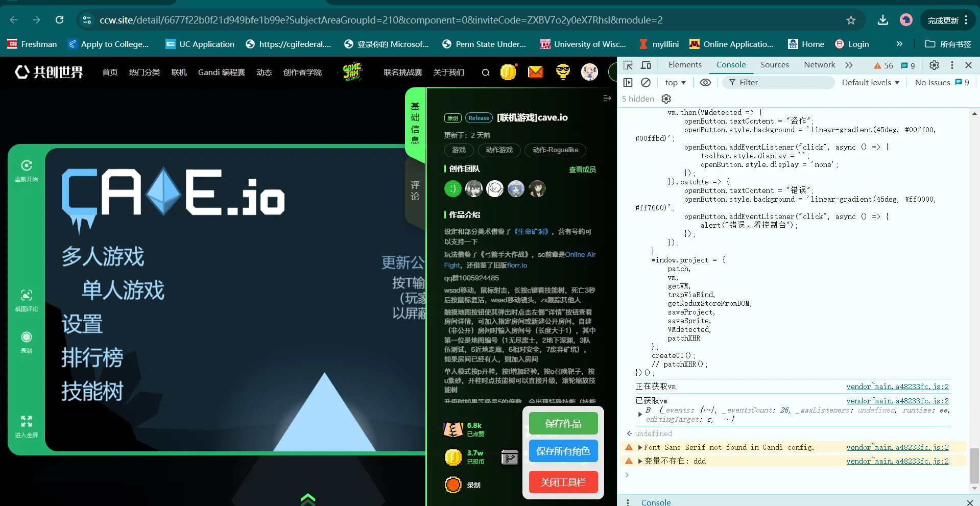Expand more DevTools tabs chevron

tap(849, 65)
